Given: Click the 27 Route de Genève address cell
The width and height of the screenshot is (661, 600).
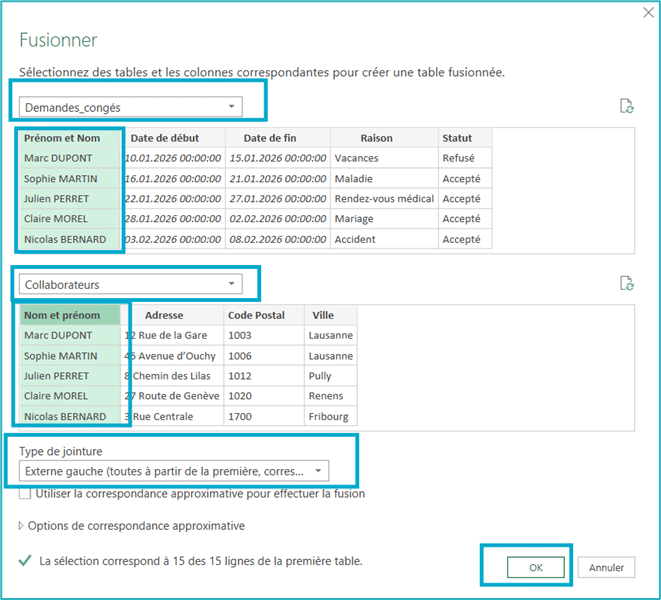Looking at the screenshot, I should pyautogui.click(x=173, y=396).
